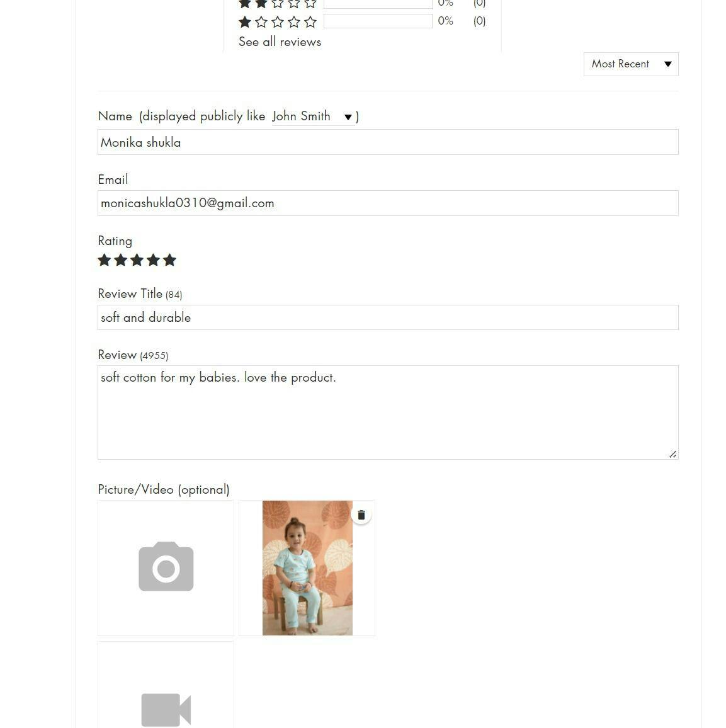Viewport: 726px width, 728px height.
Task: Filter reviews by one-star rating row
Action: click(362, 21)
